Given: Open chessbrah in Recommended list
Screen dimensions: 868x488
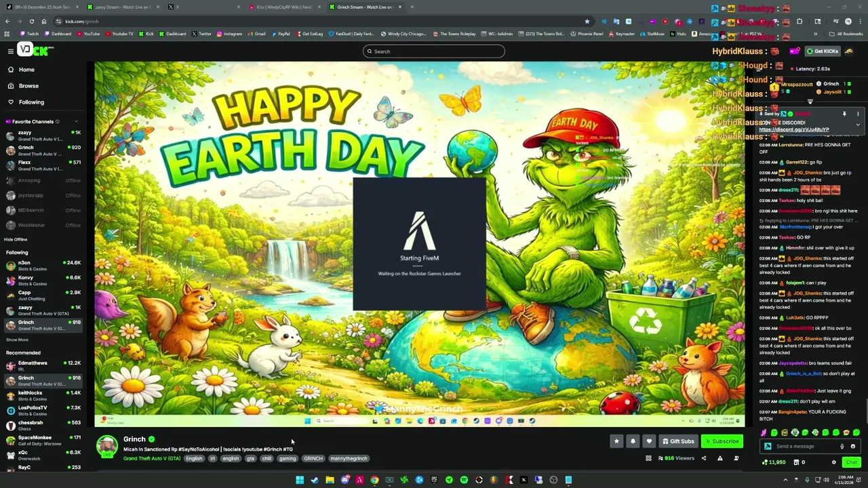Looking at the screenshot, I should [43, 425].
